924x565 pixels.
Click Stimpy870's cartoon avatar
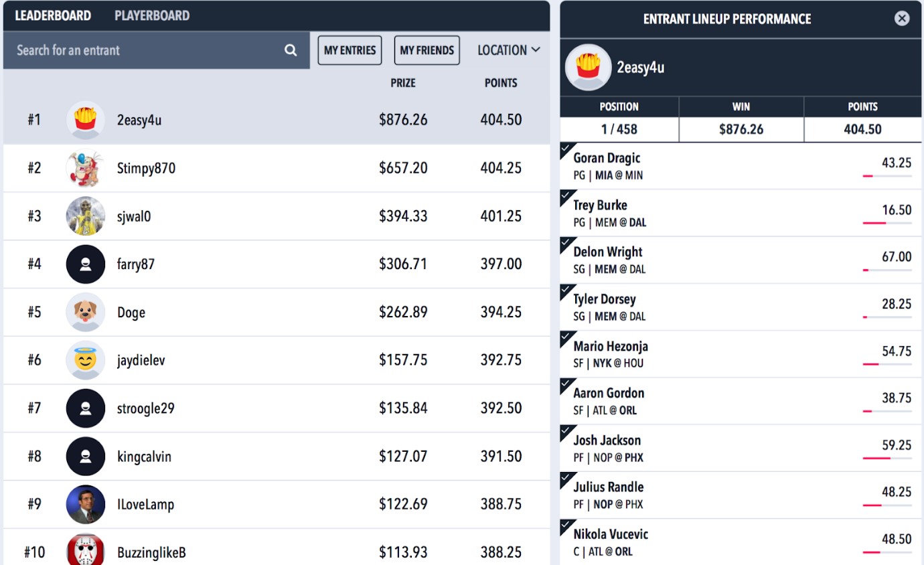[x=85, y=168]
